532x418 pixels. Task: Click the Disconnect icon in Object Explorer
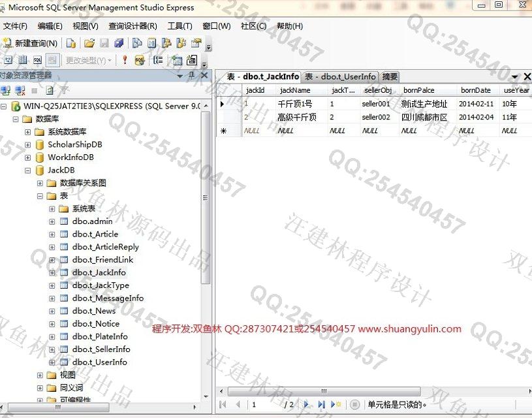[20, 90]
